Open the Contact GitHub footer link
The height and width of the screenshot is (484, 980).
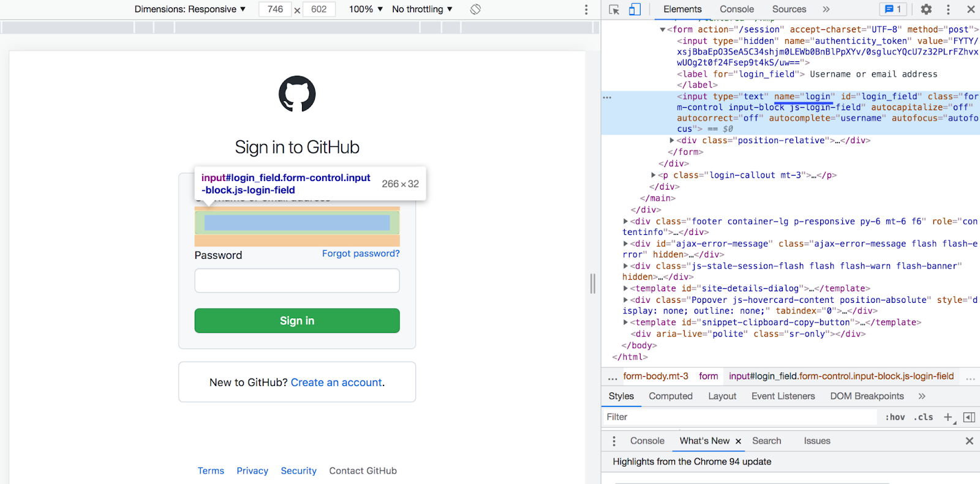point(363,471)
